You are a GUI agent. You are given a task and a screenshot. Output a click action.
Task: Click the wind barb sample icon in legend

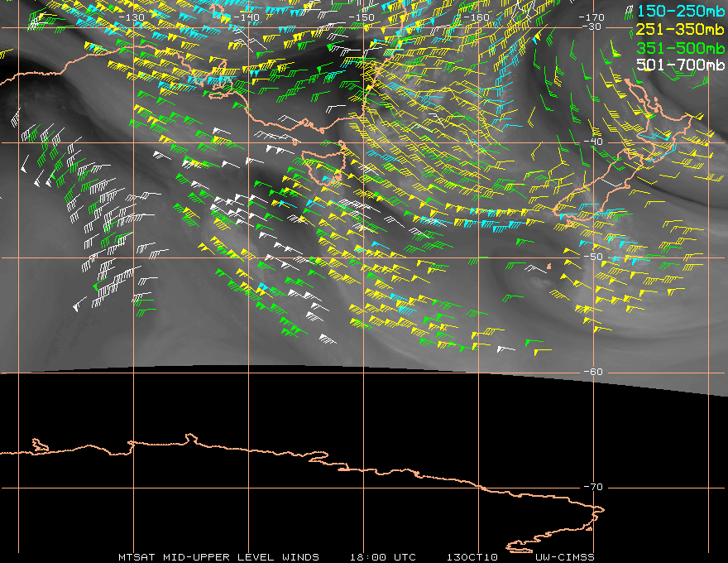[x=629, y=12]
